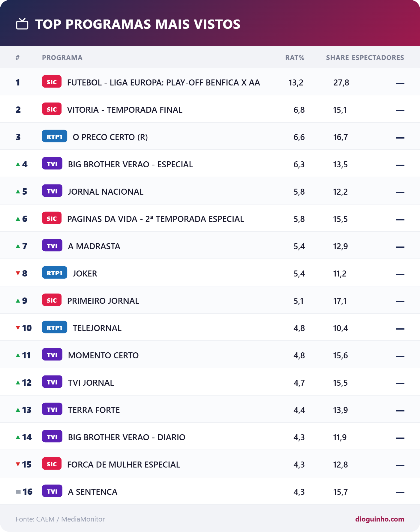Image resolution: width=420 pixels, height=532 pixels.
Task: Select the SHARE column header
Action: click(x=337, y=58)
